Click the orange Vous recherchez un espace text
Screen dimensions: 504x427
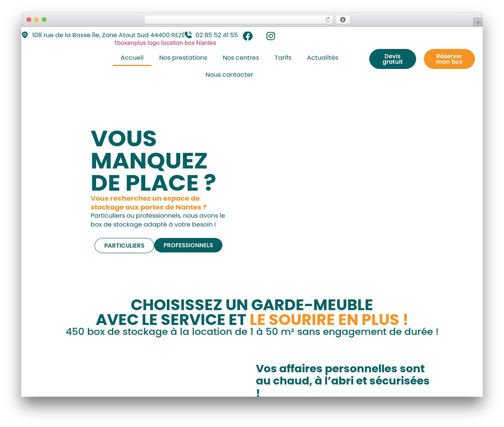(149, 203)
